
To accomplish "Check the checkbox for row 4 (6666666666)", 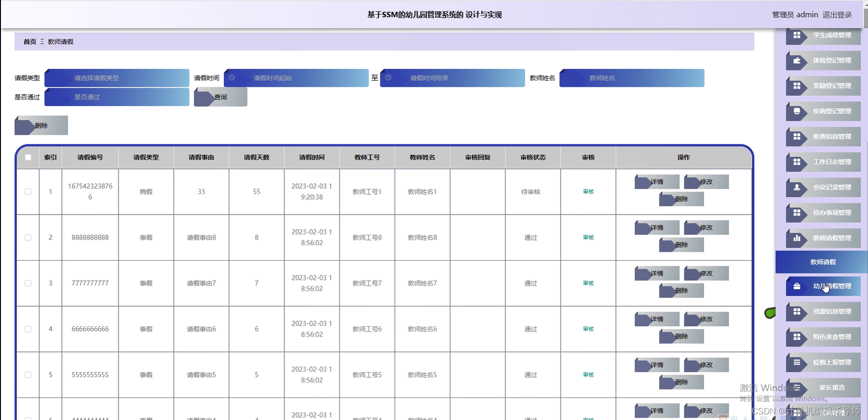I will coord(28,329).
